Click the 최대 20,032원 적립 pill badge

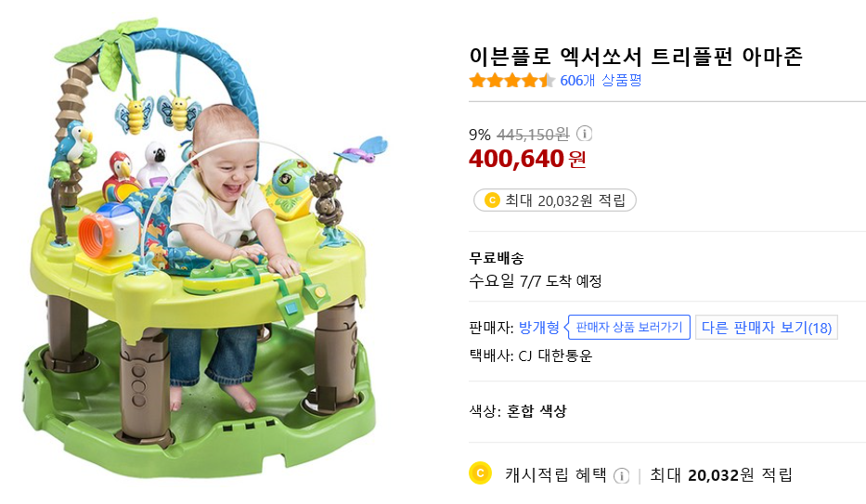pos(554,200)
